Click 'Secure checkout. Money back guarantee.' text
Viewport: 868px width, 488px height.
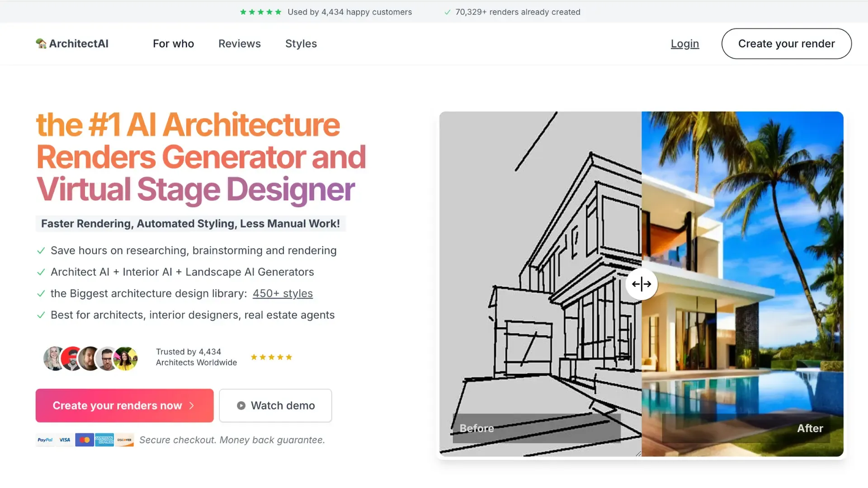click(x=232, y=440)
